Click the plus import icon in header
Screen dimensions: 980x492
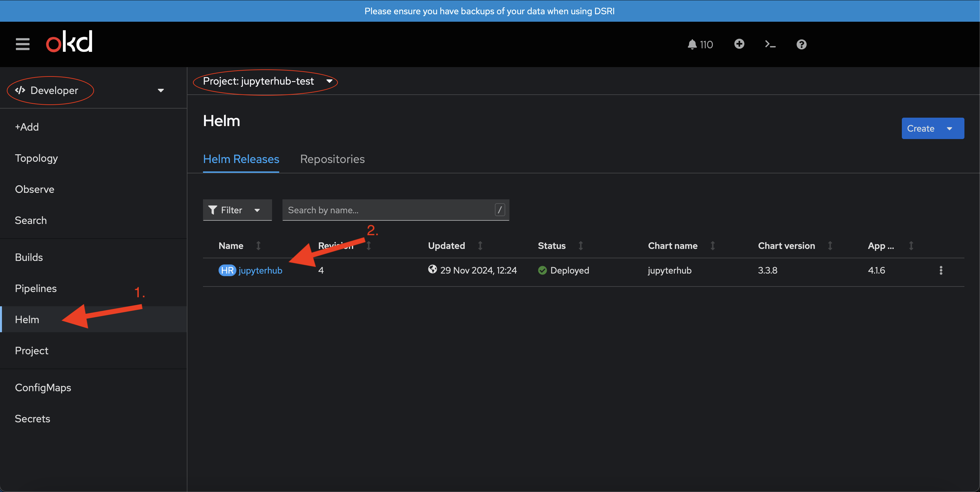tap(739, 44)
